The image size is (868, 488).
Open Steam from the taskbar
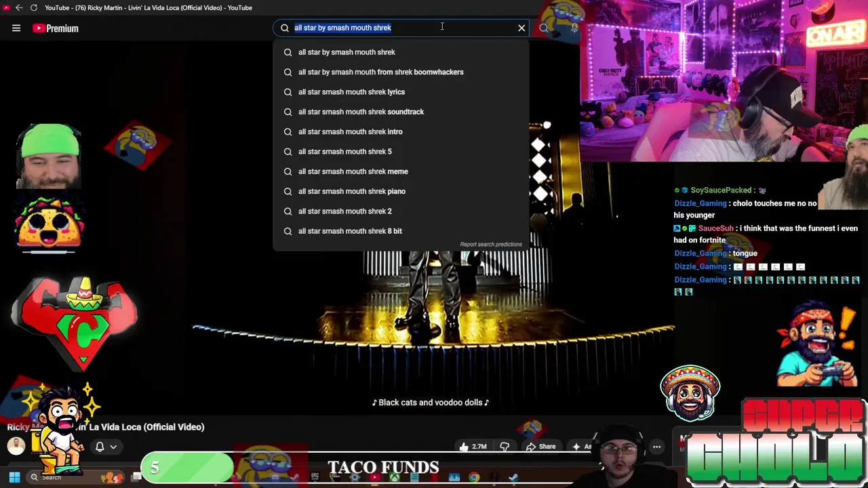513,477
